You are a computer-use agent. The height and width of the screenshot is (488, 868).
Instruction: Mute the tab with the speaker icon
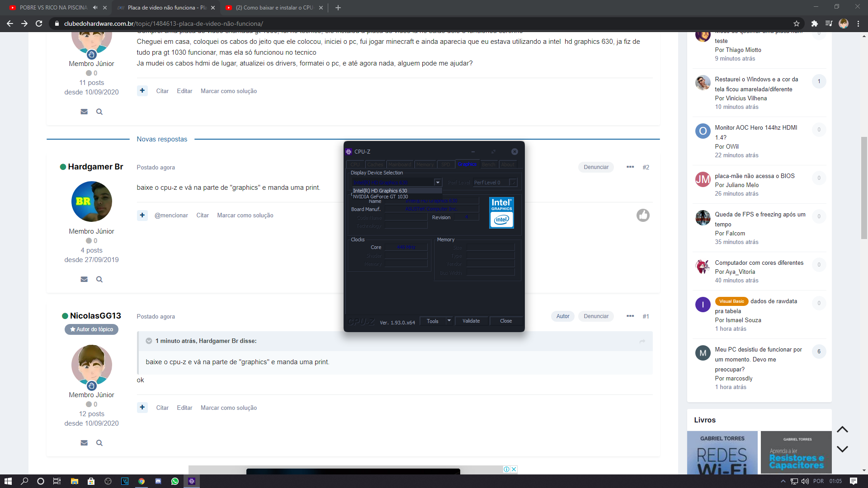(x=95, y=7)
